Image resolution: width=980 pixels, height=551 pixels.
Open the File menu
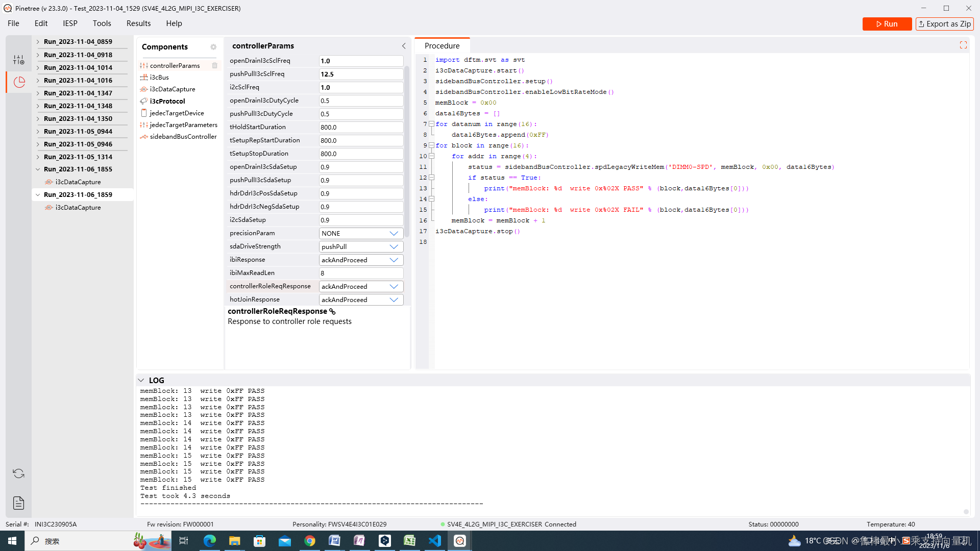(x=13, y=23)
